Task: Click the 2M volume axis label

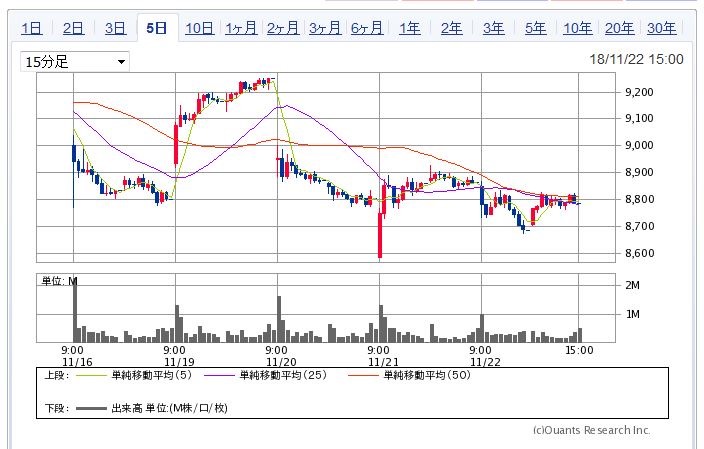Action: 632,285
